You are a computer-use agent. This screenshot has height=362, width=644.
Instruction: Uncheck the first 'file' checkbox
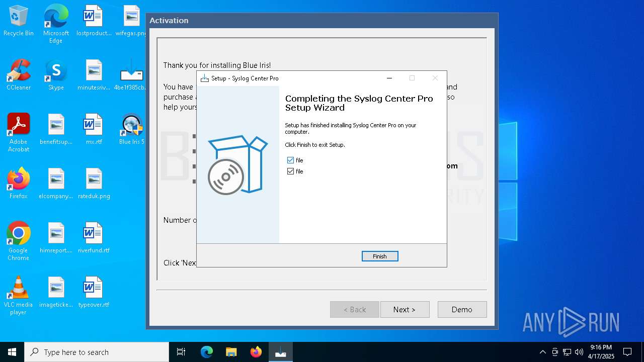pyautogui.click(x=290, y=160)
